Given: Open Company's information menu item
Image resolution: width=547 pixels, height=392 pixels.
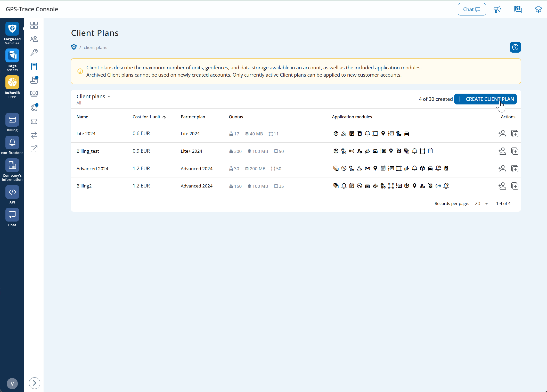Looking at the screenshot, I should (x=12, y=166).
